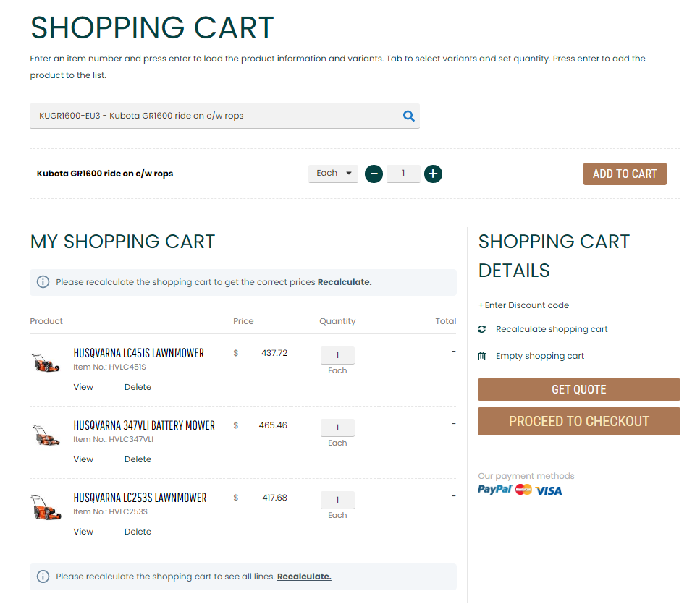Click the PayPal payment logo
This screenshot has width=700, height=604.
pyautogui.click(x=495, y=490)
